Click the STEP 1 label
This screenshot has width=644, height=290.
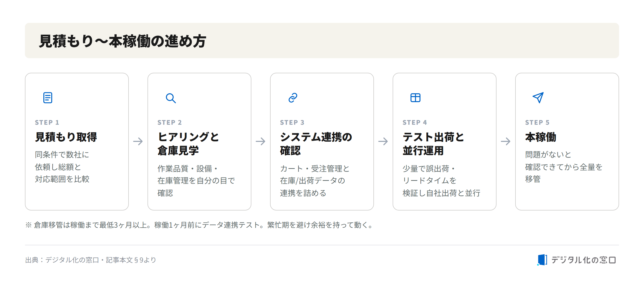click(x=47, y=122)
